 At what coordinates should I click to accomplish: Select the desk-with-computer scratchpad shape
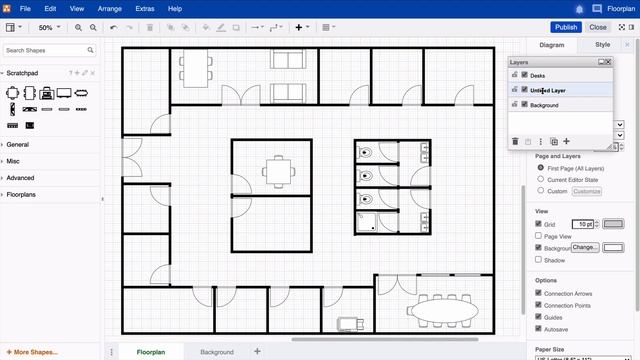[47, 93]
